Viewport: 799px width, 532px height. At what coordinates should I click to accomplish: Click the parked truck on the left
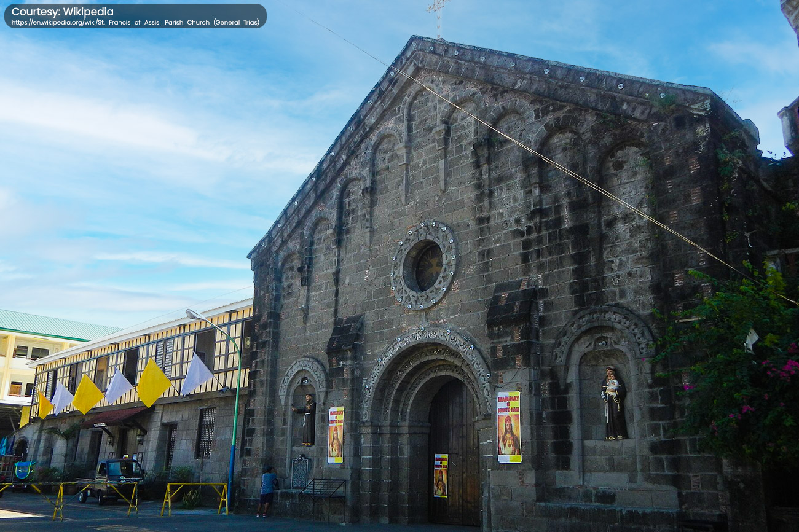112,479
